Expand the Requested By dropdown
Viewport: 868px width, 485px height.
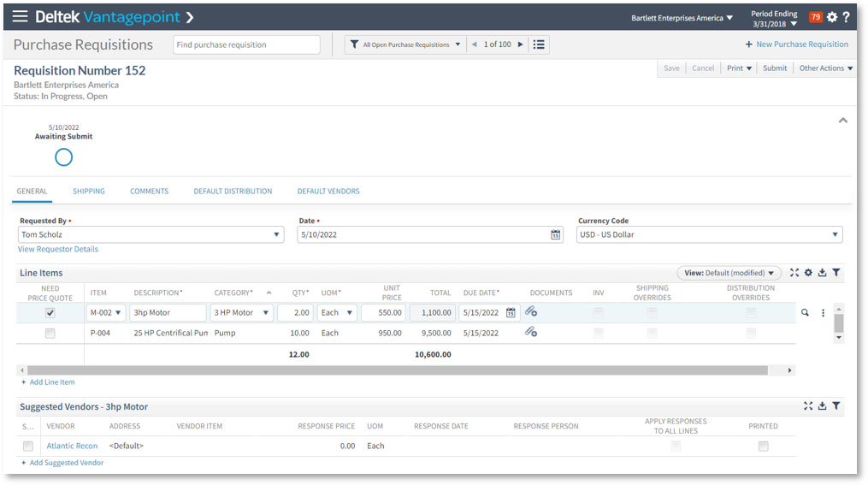[x=276, y=234]
